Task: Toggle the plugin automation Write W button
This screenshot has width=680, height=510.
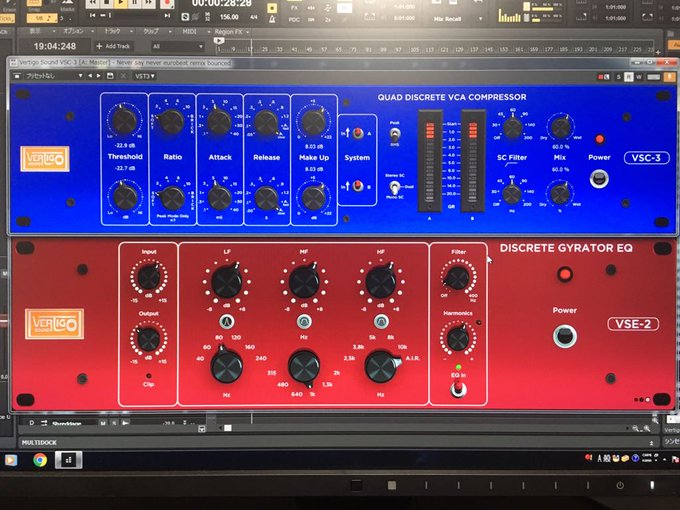Action: [x=639, y=77]
